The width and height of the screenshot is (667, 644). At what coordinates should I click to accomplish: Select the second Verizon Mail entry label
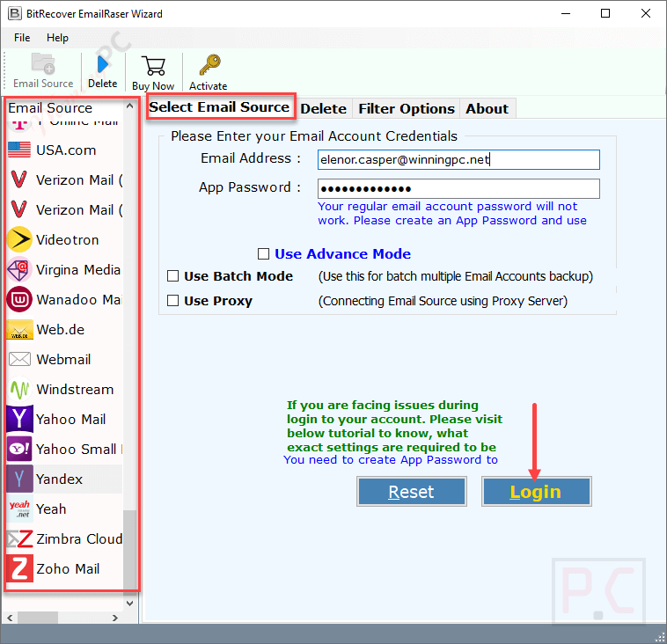[x=79, y=209]
